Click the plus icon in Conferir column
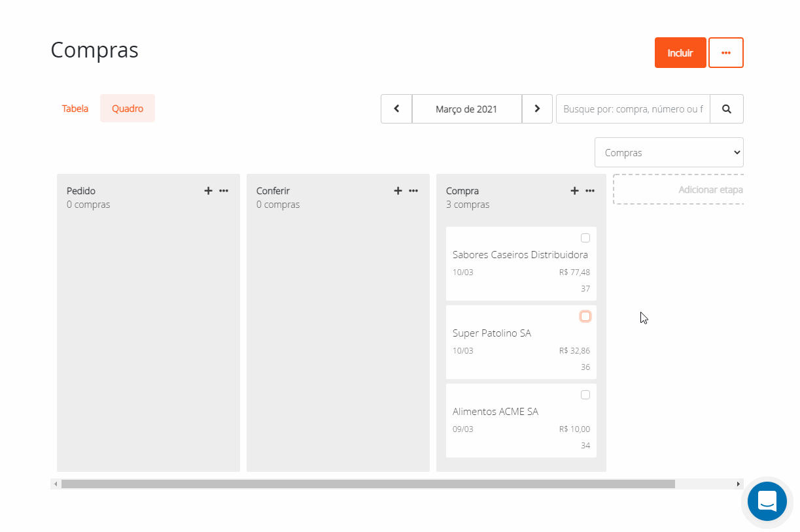This screenshot has width=800, height=532. pyautogui.click(x=398, y=191)
